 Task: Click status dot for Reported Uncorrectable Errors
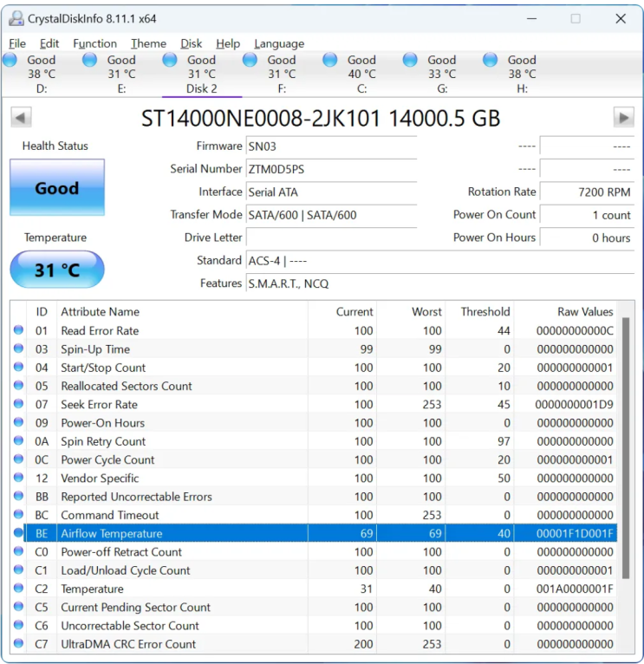[18, 496]
